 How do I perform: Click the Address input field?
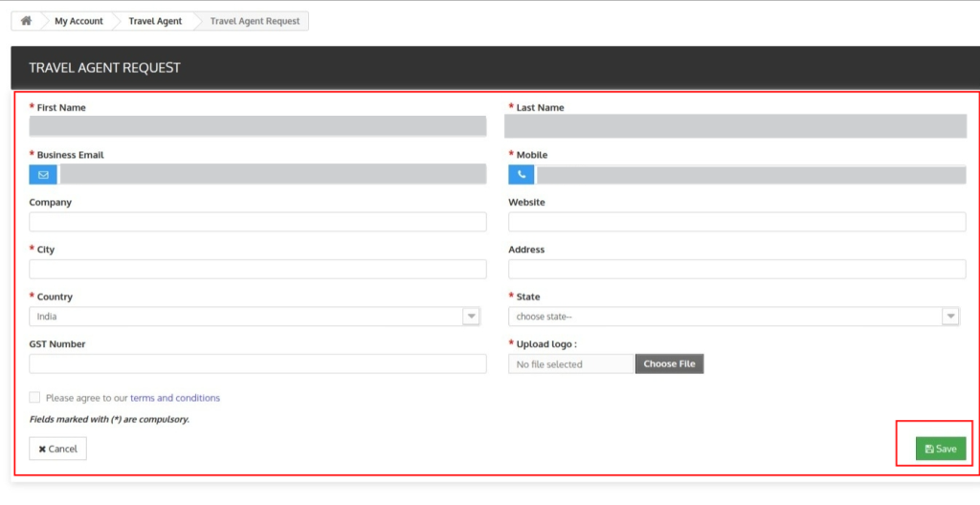[x=737, y=270]
